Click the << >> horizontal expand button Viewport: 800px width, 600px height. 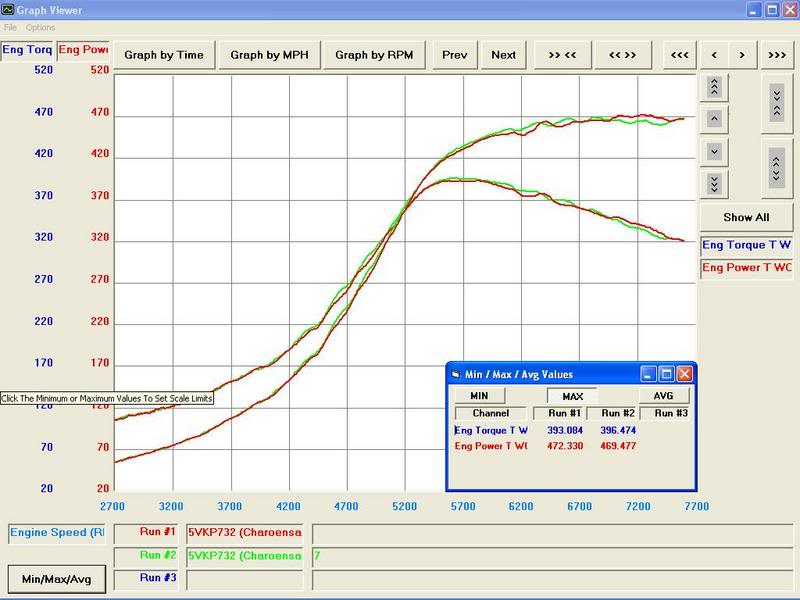click(622, 55)
